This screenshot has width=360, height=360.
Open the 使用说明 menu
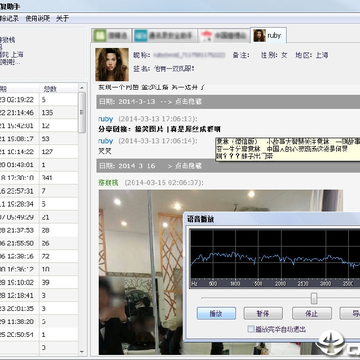point(37,19)
